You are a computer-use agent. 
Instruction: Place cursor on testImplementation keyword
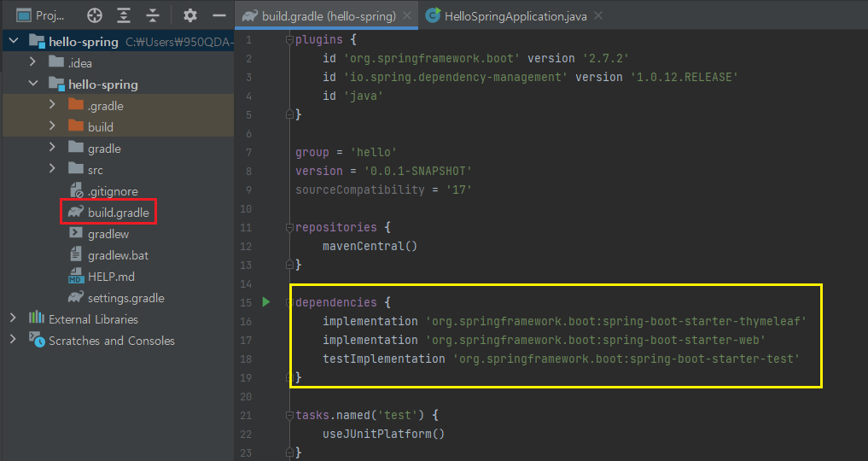click(x=383, y=359)
